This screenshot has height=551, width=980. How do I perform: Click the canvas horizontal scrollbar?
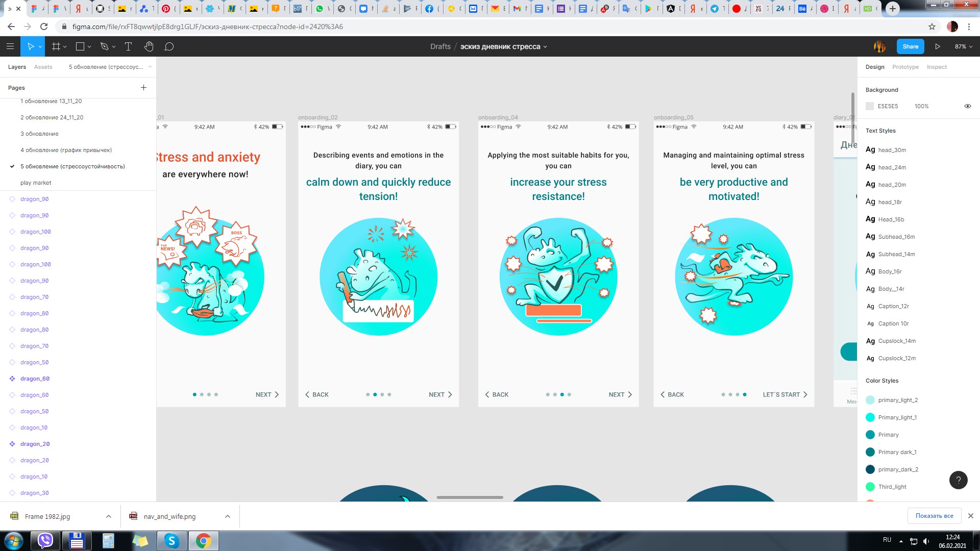point(470,497)
